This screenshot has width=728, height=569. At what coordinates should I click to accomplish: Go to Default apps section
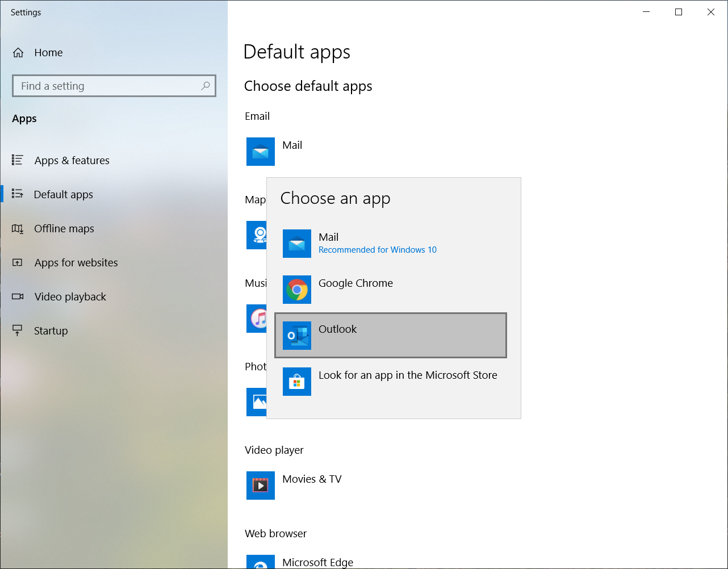[114, 194]
